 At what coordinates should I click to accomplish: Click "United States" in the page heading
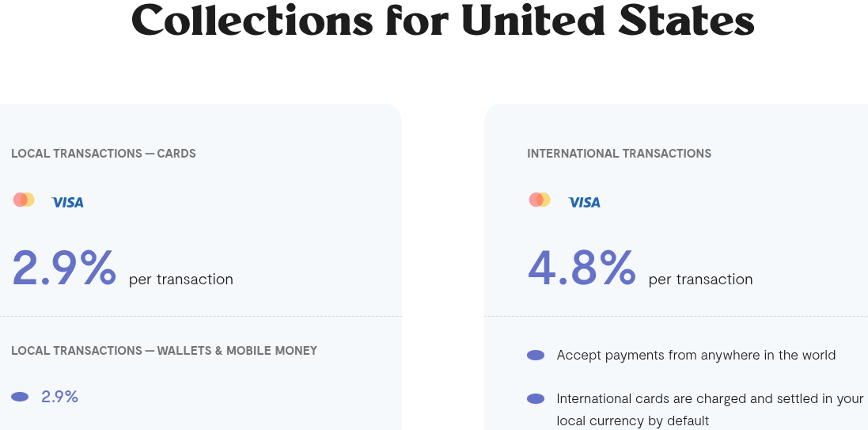click(608, 20)
